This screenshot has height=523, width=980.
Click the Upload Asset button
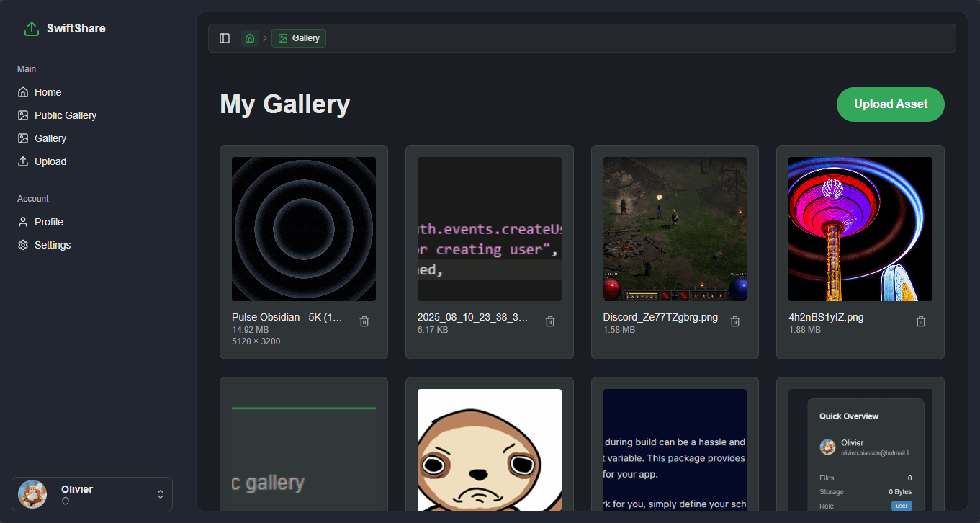click(x=891, y=104)
